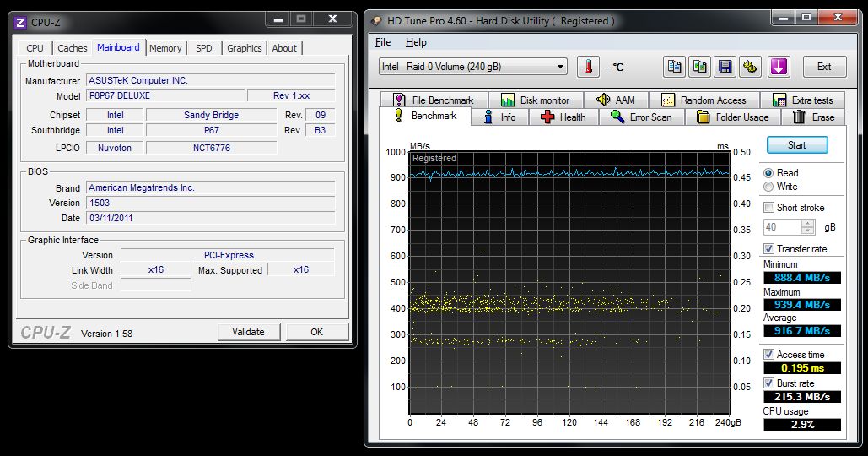The height and width of the screenshot is (456, 868).
Task: Open the CPU-Z Caches tab
Action: point(72,48)
